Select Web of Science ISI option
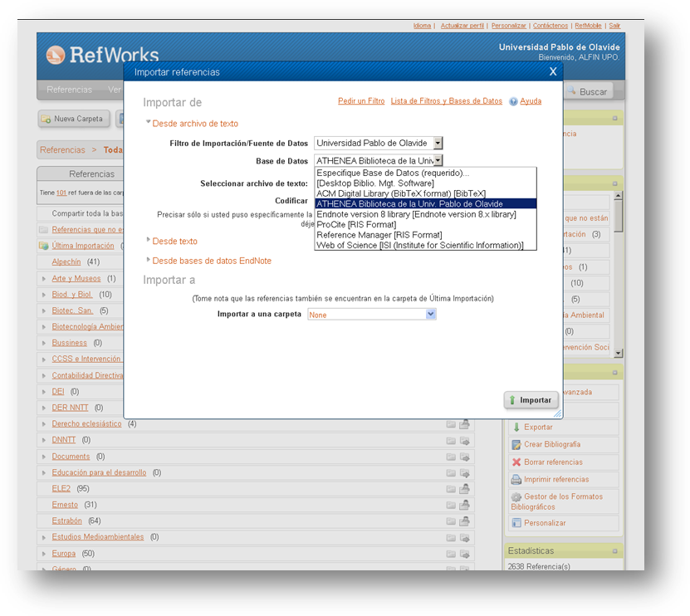 [x=425, y=245]
